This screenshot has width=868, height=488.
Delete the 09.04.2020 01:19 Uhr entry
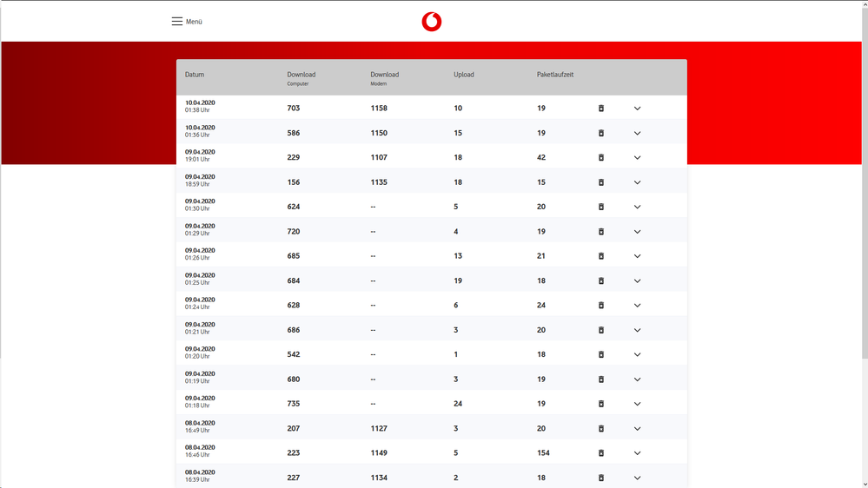pyautogui.click(x=601, y=379)
